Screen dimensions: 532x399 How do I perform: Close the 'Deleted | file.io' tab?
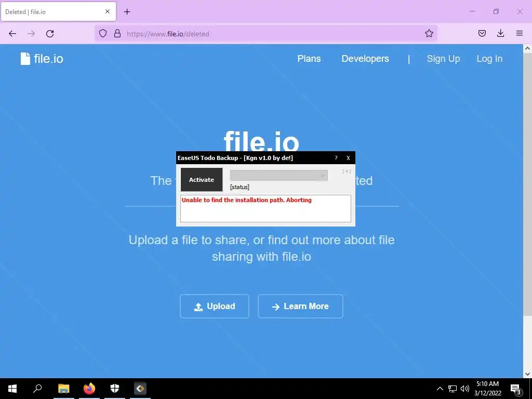[x=107, y=11]
